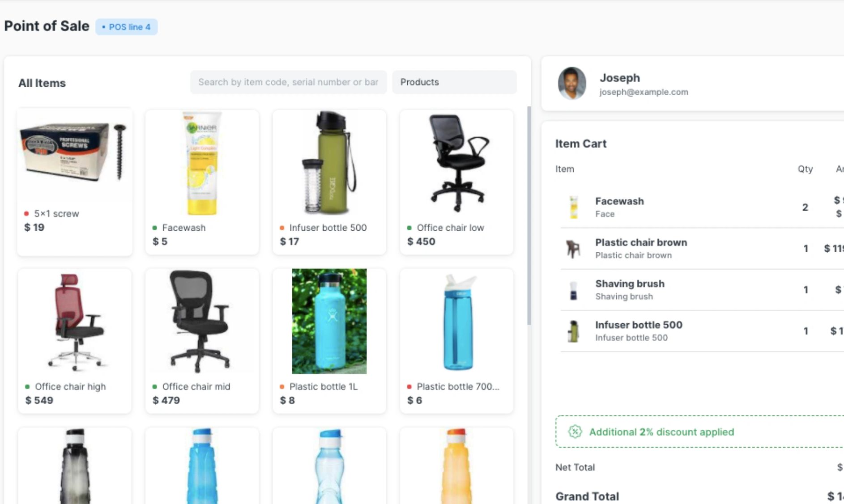
Task: Open the Products item group dropdown
Action: point(454,82)
